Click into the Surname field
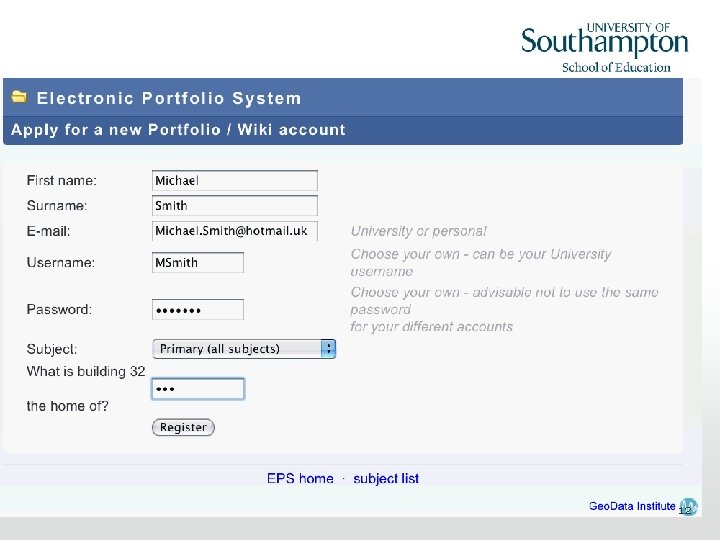 [x=235, y=205]
